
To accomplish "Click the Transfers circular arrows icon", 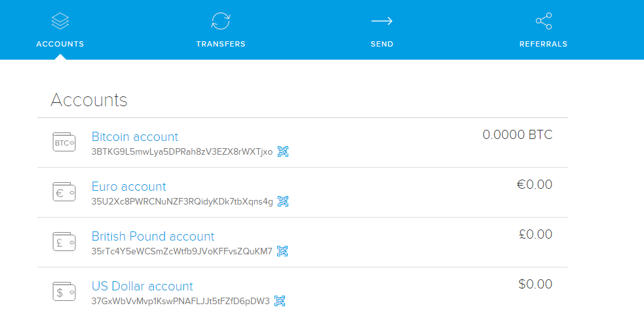I will tap(221, 21).
